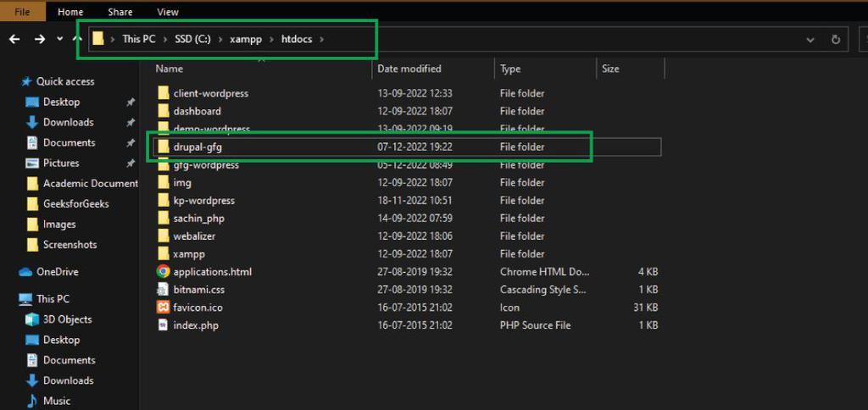This screenshot has width=868, height=410.
Task: Select the client-wordpress folder icon
Action: pos(163,93)
